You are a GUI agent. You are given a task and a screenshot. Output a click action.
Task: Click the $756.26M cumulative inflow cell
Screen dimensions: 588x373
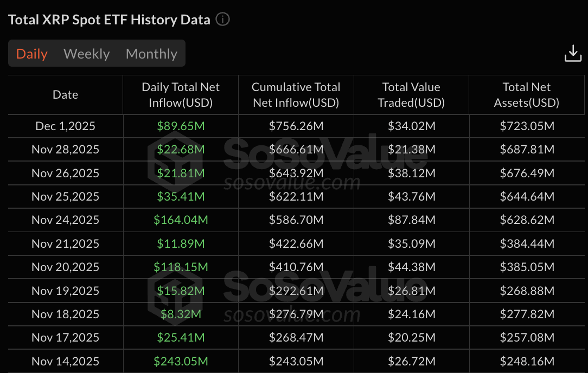(296, 126)
